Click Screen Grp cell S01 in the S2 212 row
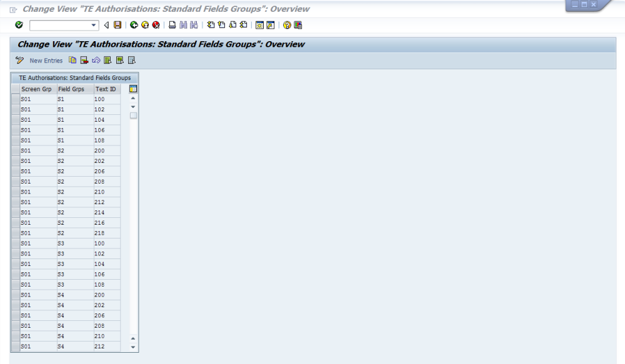 click(x=38, y=202)
